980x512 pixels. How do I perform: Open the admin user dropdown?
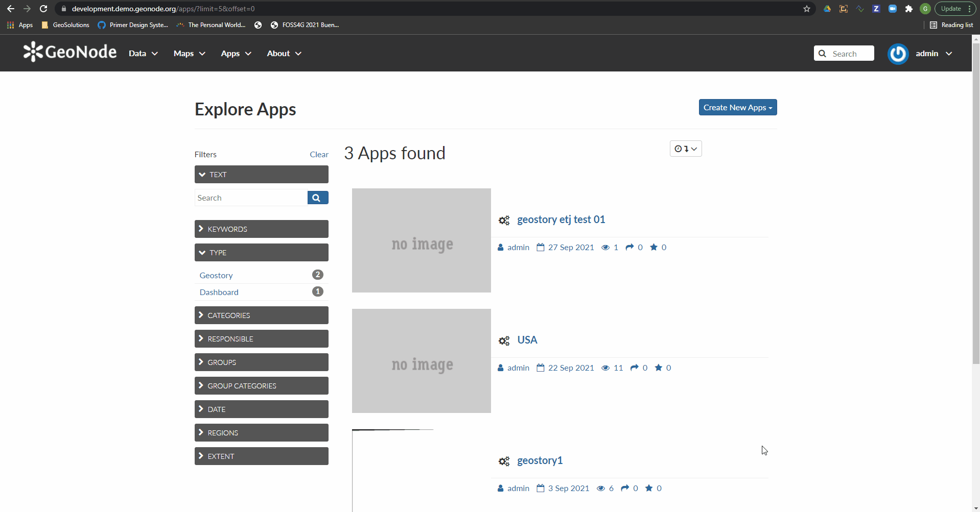[x=934, y=53]
